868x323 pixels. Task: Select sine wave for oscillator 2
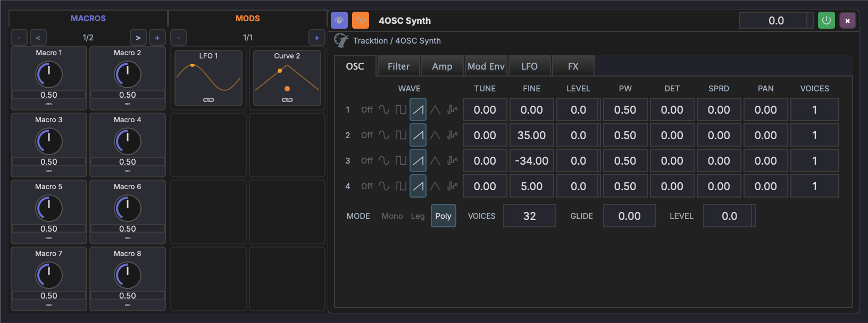click(x=384, y=135)
